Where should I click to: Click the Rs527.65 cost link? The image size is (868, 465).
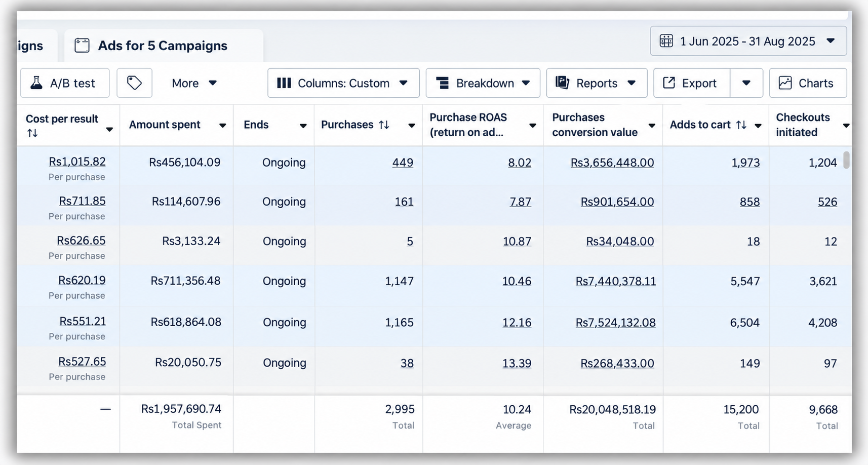pos(82,362)
